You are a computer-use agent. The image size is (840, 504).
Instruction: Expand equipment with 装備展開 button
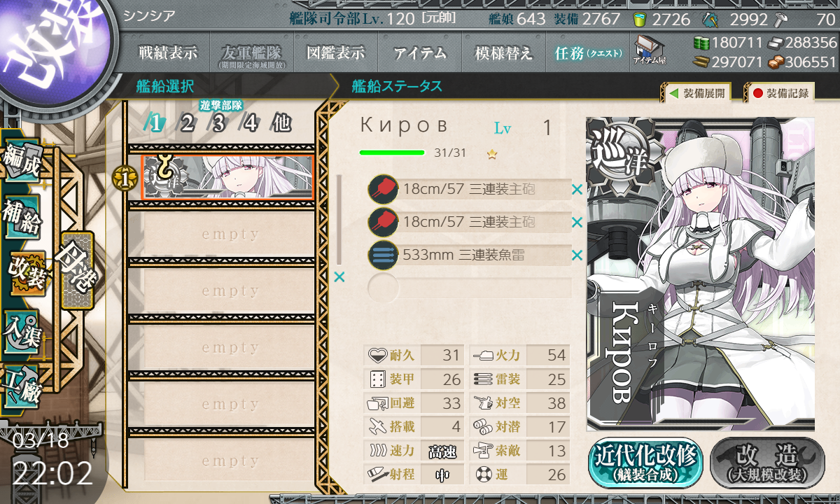pyautogui.click(x=696, y=92)
